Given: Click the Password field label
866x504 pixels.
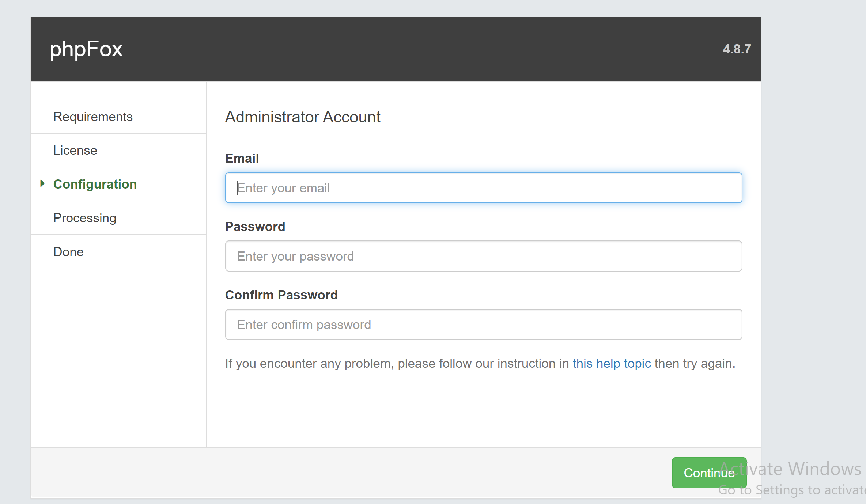Looking at the screenshot, I should point(255,227).
